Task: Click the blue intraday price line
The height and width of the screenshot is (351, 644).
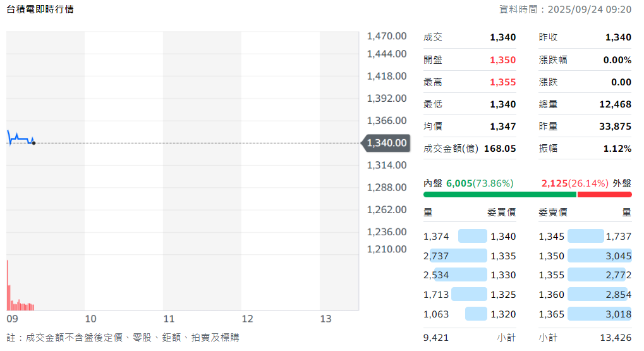Action: point(20,138)
